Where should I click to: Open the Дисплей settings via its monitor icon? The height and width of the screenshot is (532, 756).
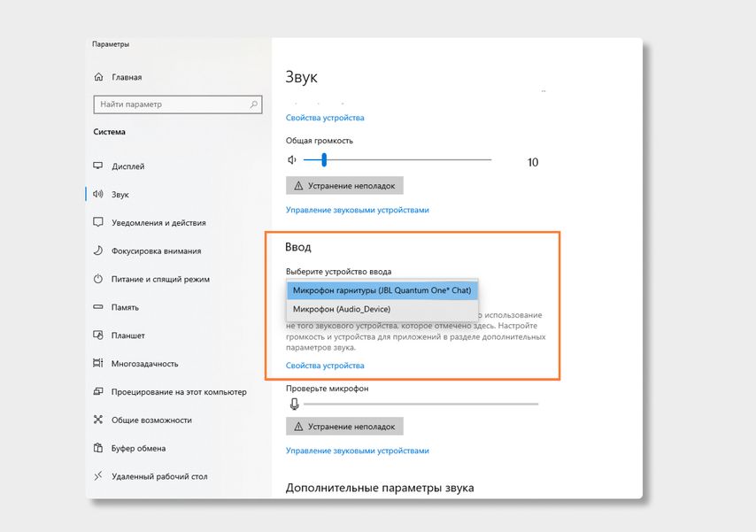pyautogui.click(x=99, y=166)
